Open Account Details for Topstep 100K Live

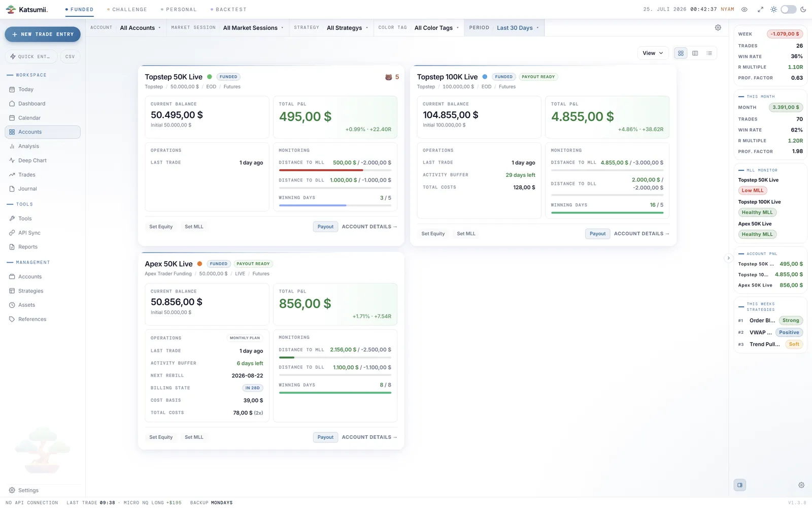641,234
